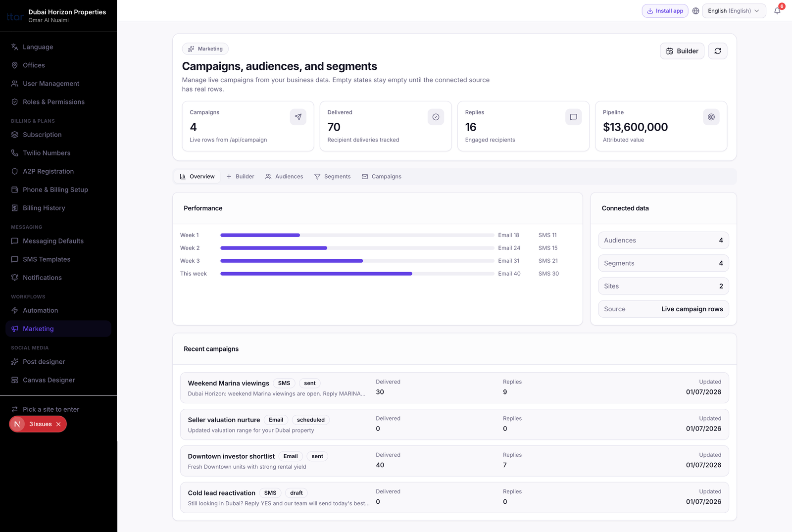Viewport: 792px width, 532px height.
Task: Click the paper-plane icon on Campaigns card
Action: pos(298,117)
